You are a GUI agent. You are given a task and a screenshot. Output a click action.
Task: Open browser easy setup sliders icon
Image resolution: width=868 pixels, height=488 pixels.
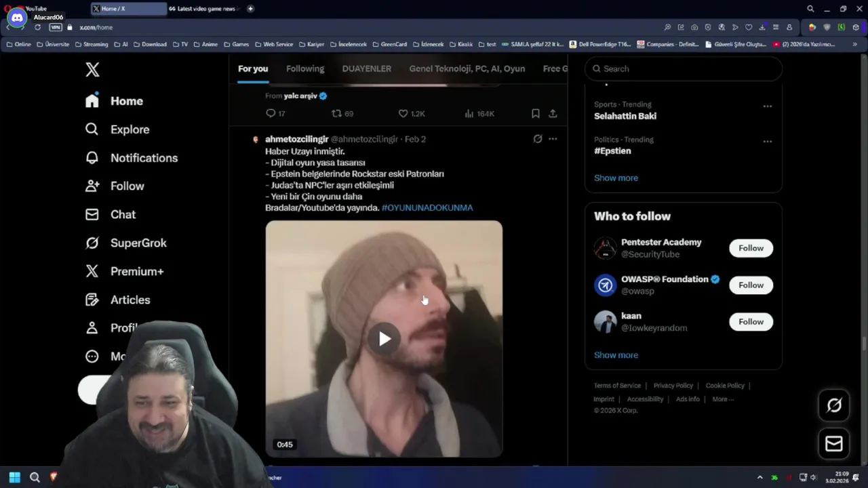[776, 27]
